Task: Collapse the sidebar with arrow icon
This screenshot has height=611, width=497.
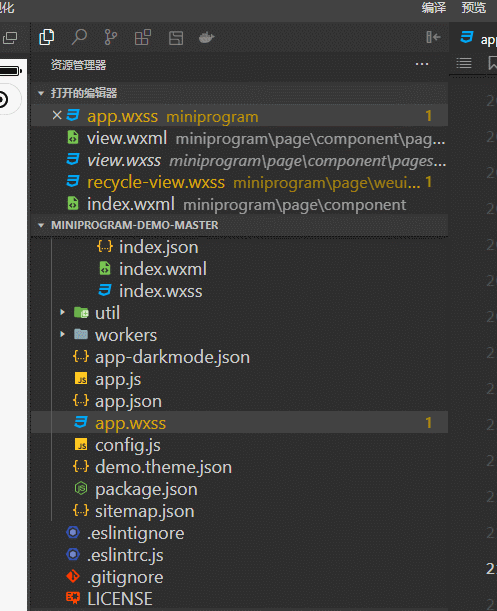Action: coord(433,37)
